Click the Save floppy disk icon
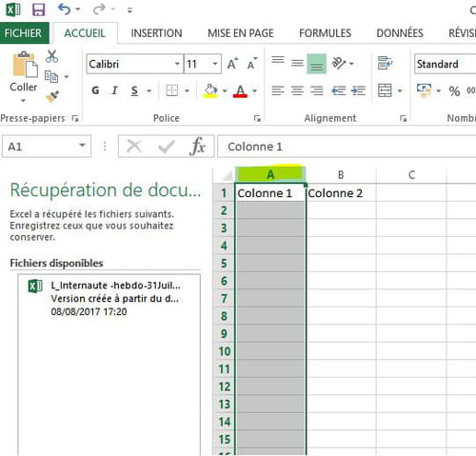 [x=38, y=10]
